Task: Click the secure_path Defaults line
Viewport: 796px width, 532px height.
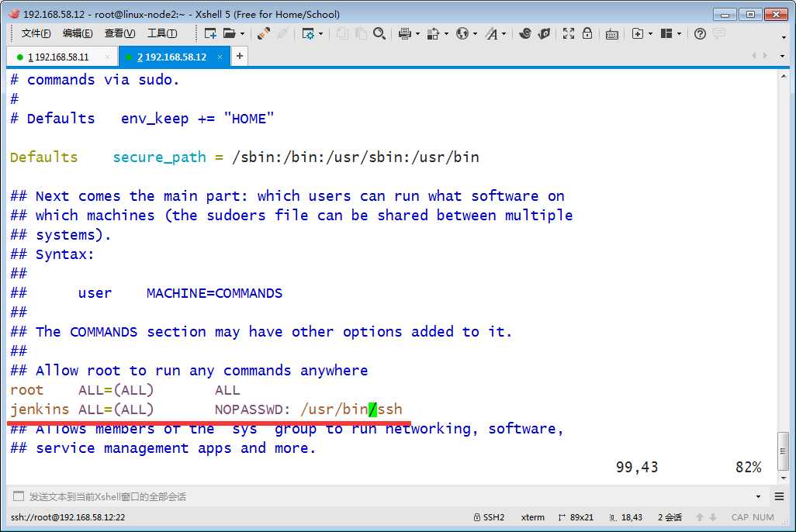Action: 244,157
